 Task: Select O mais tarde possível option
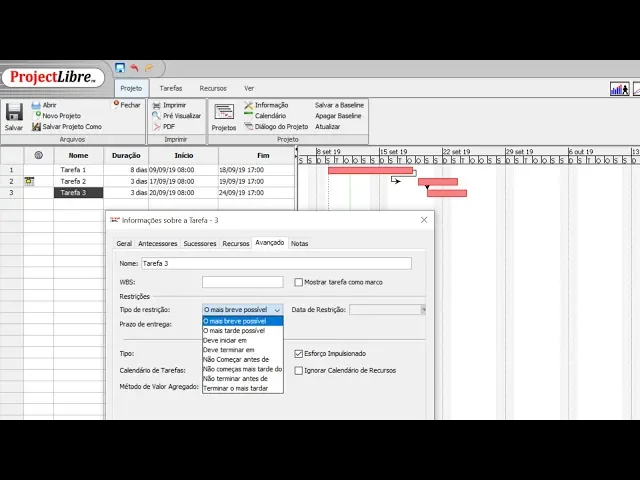(242, 331)
